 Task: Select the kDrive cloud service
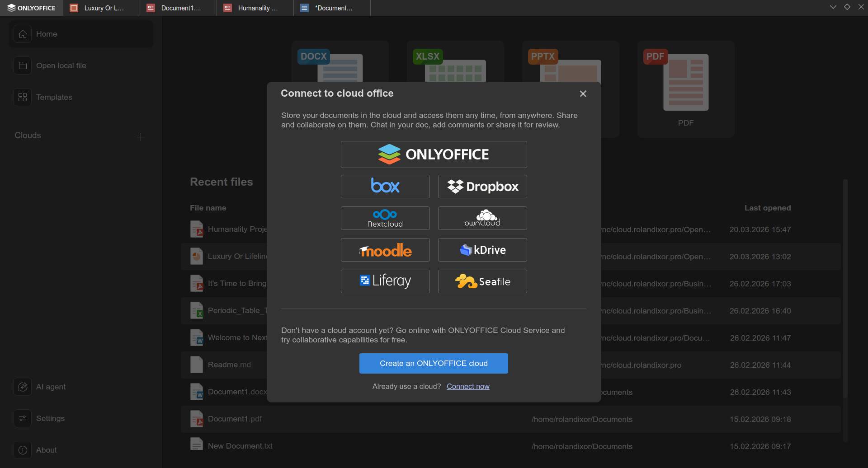pyautogui.click(x=482, y=249)
